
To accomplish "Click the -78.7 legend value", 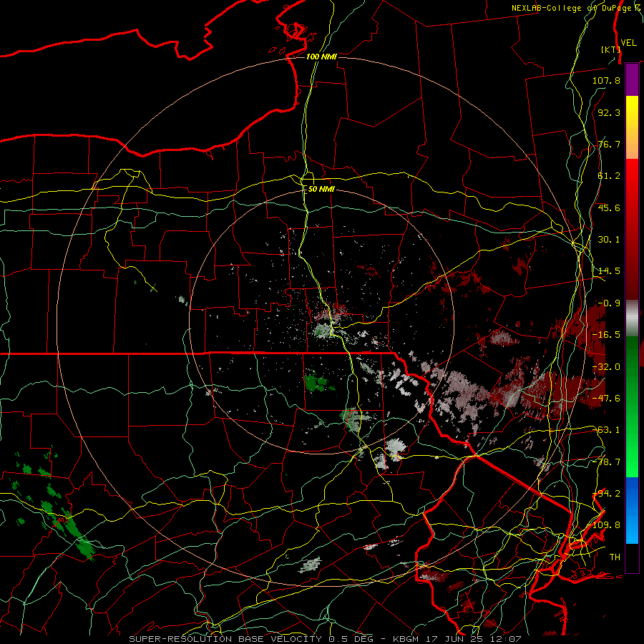I will (606, 462).
